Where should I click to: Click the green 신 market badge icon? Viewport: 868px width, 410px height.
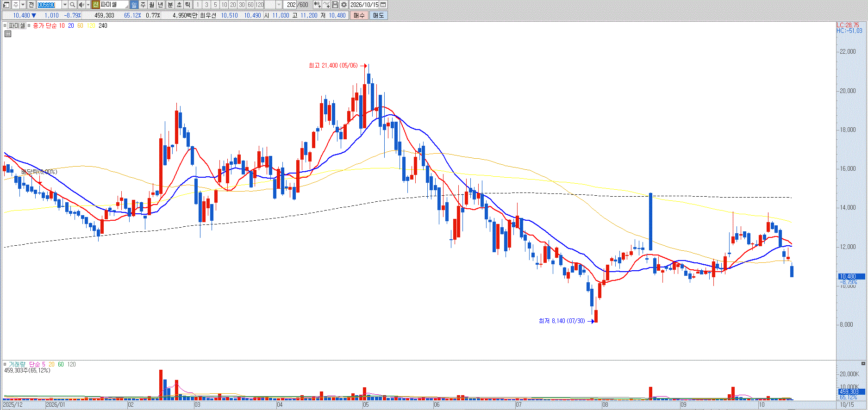click(95, 5)
